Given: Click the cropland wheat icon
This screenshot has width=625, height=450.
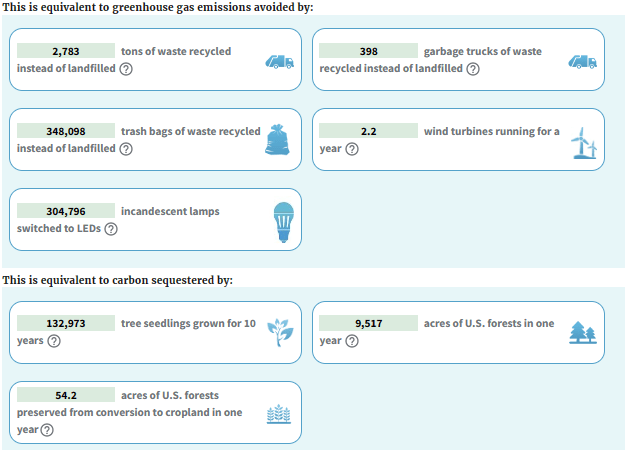Looking at the screenshot, I should click(x=279, y=415).
